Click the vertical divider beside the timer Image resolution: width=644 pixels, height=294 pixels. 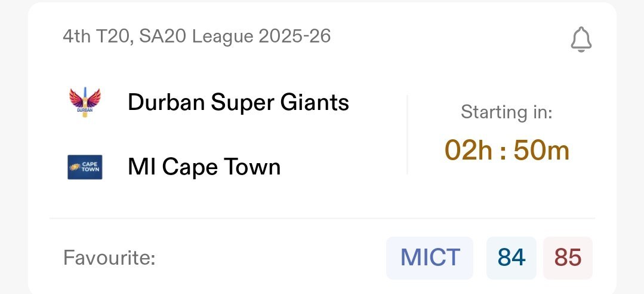pyautogui.click(x=407, y=135)
